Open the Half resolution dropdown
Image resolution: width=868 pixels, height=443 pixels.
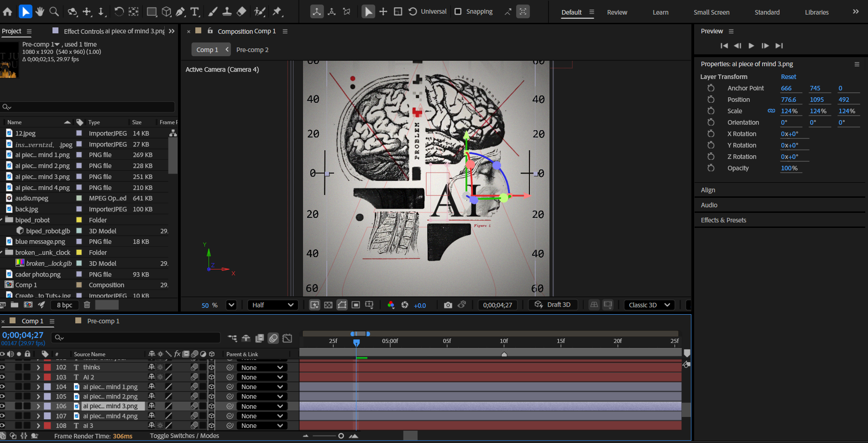(x=272, y=305)
